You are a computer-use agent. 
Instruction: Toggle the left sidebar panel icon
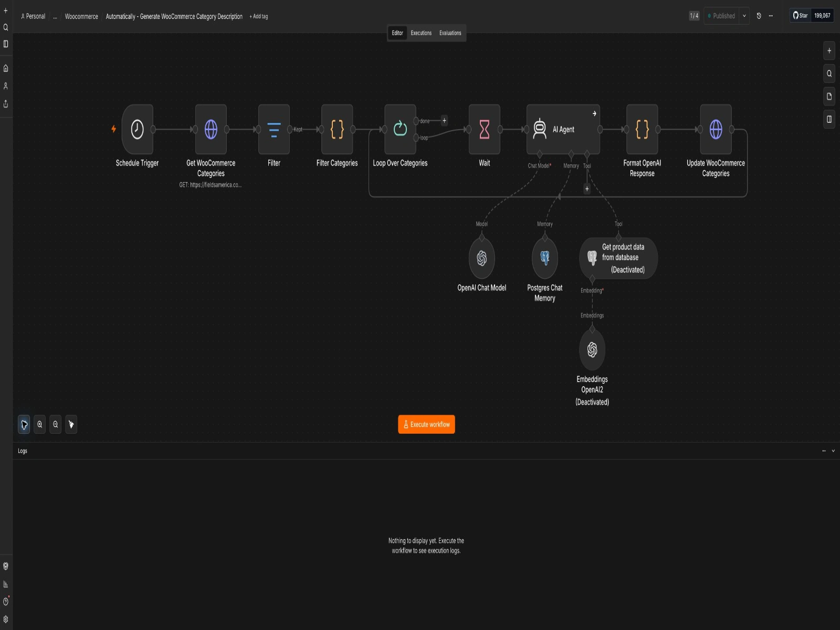click(x=6, y=44)
